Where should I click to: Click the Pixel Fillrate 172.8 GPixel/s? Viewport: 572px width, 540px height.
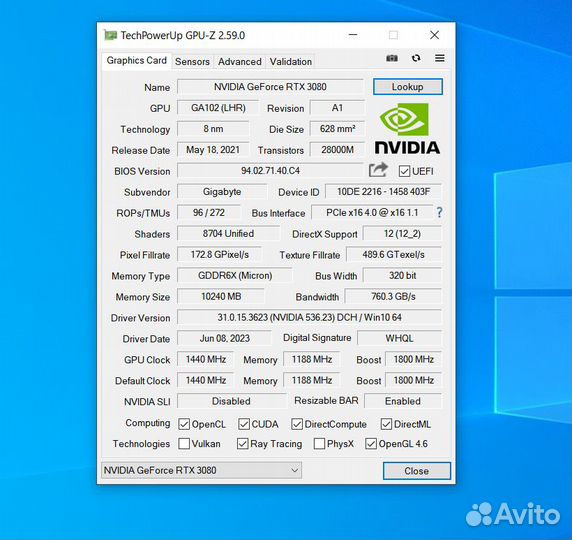[x=220, y=255]
